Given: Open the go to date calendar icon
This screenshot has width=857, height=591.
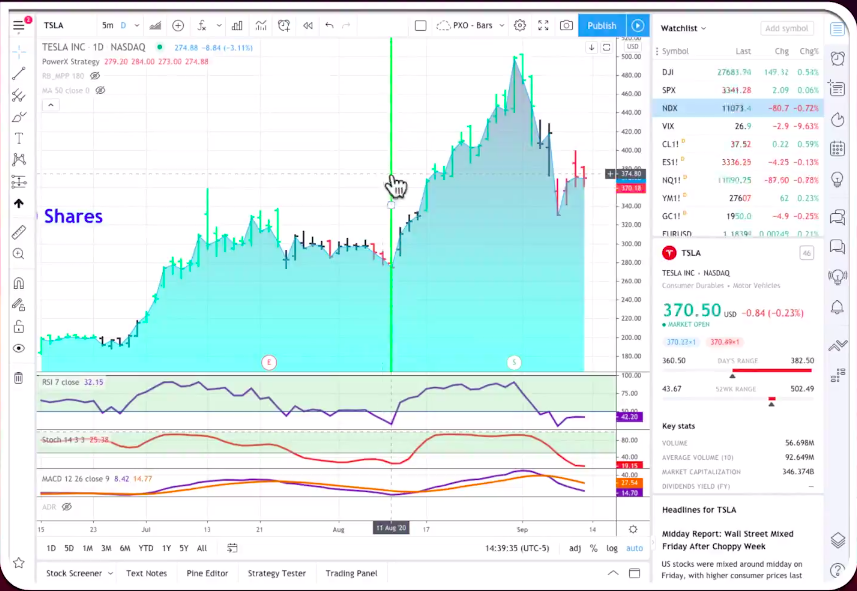Looking at the screenshot, I should [232, 548].
